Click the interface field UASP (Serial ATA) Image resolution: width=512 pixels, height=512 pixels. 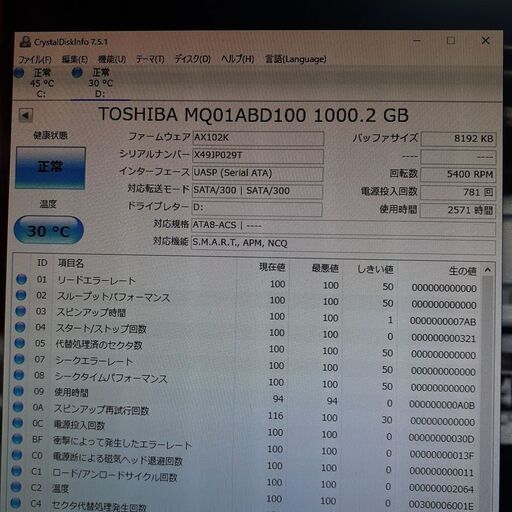(258, 174)
